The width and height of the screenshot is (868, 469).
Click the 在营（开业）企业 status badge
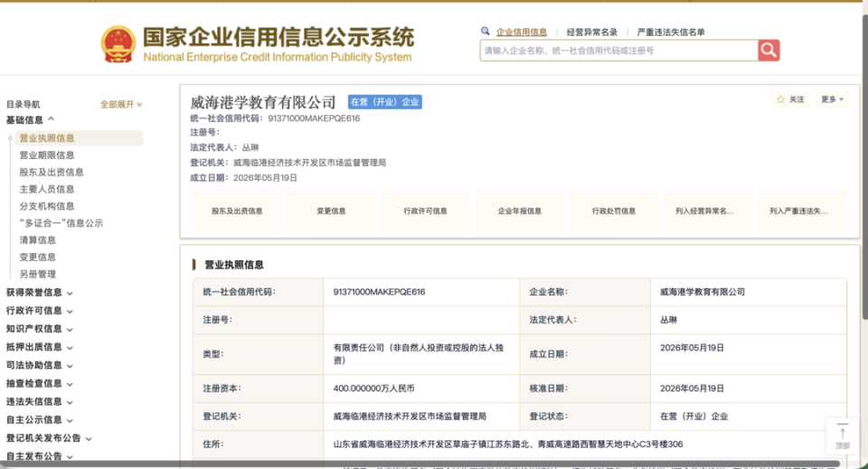pos(385,102)
